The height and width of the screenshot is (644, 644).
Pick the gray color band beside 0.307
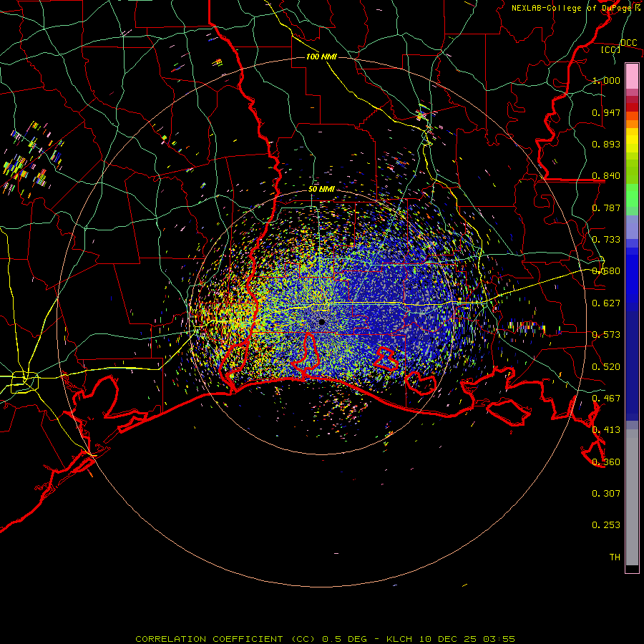pyautogui.click(x=632, y=497)
